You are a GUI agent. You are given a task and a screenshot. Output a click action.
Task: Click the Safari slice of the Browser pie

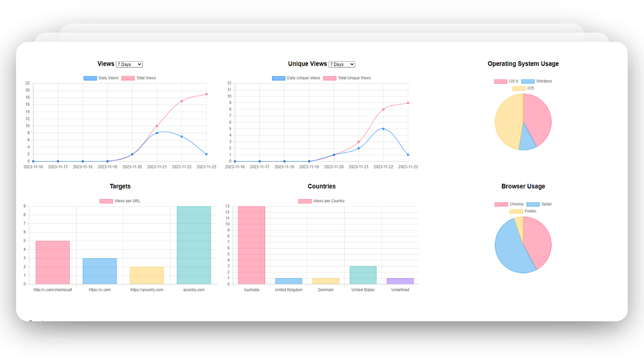pyautogui.click(x=510, y=247)
